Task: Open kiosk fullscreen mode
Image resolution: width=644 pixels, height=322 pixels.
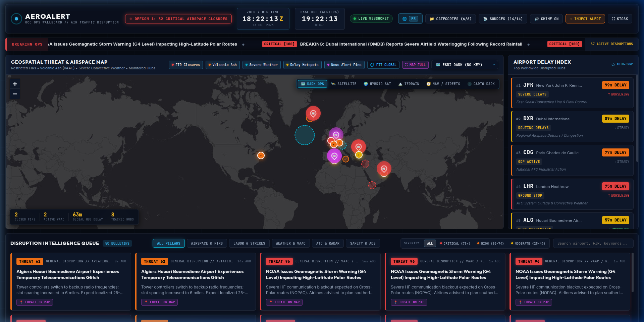Action: click(620, 19)
